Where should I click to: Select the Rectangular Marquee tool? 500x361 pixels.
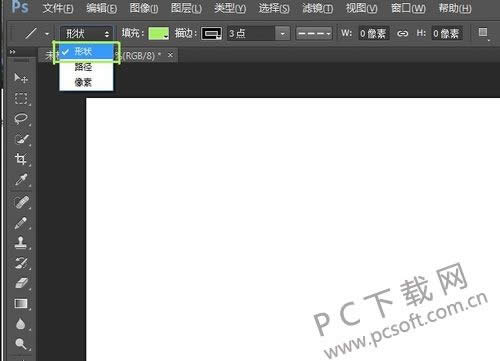21,99
